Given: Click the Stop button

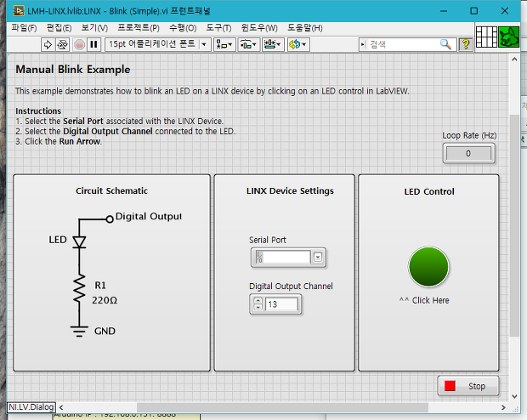Looking at the screenshot, I should pos(467,386).
